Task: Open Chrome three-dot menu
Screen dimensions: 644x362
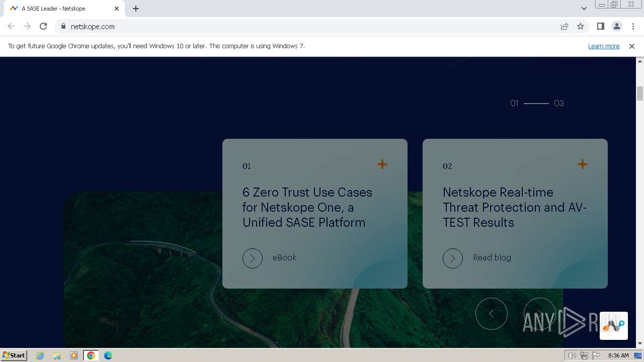Action: tap(633, 26)
